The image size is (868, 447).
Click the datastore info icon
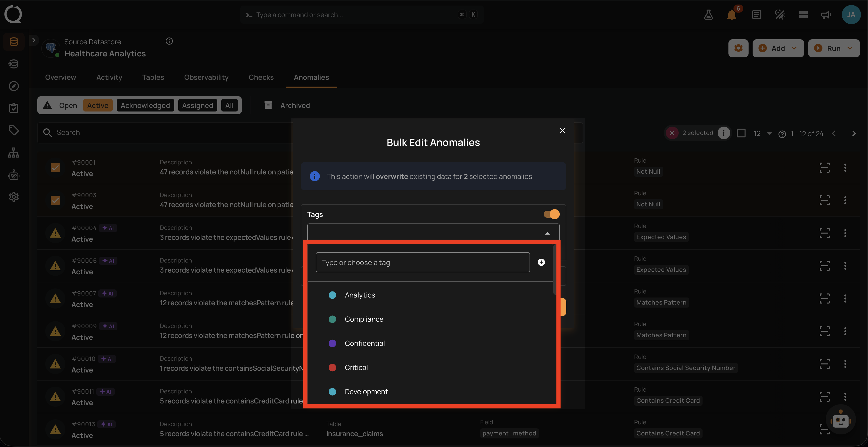(169, 41)
